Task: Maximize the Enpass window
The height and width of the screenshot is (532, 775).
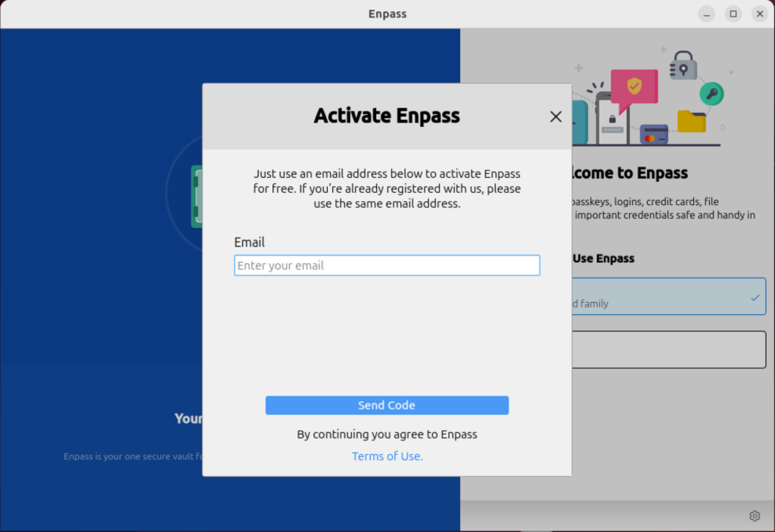Action: tap(733, 13)
